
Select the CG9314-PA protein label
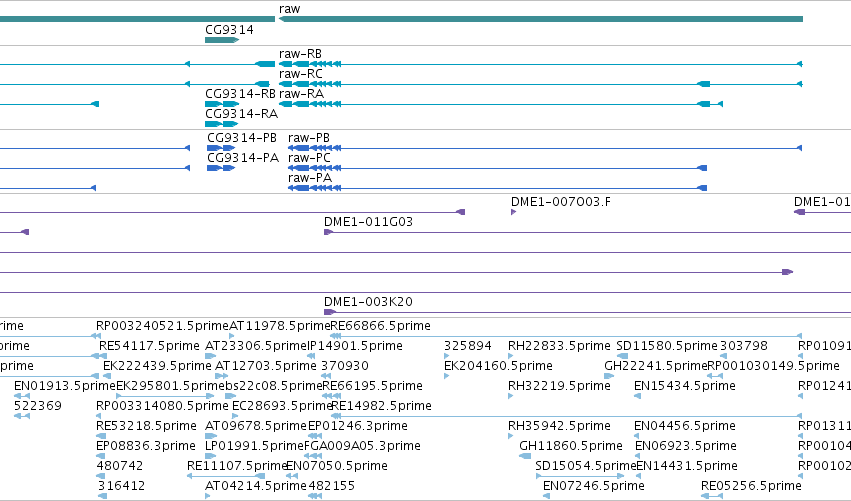243,158
